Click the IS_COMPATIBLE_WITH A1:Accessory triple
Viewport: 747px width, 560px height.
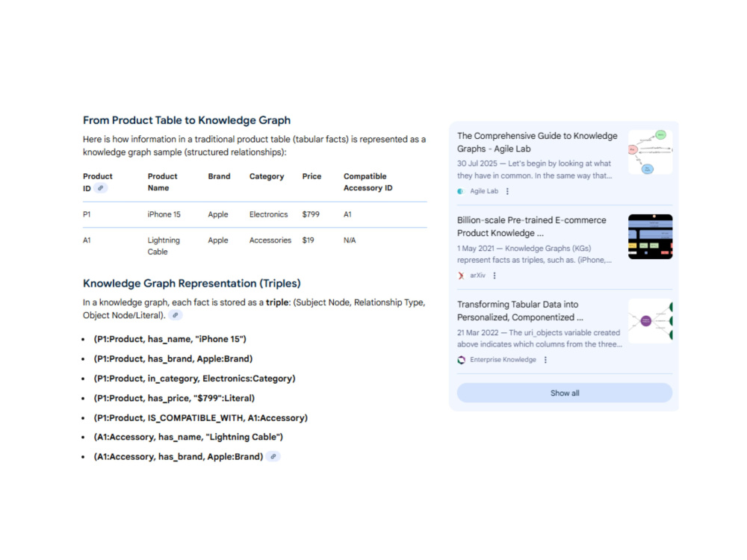coord(200,417)
